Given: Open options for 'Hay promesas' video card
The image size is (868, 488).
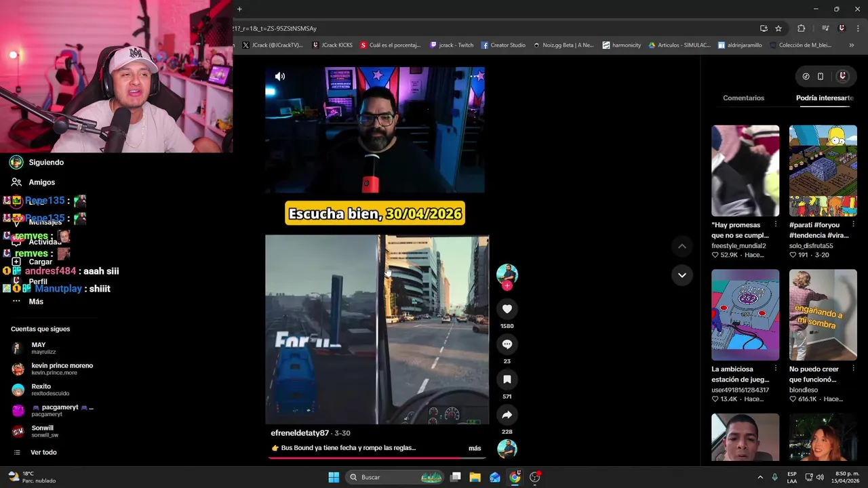Looking at the screenshot, I should tap(776, 224).
